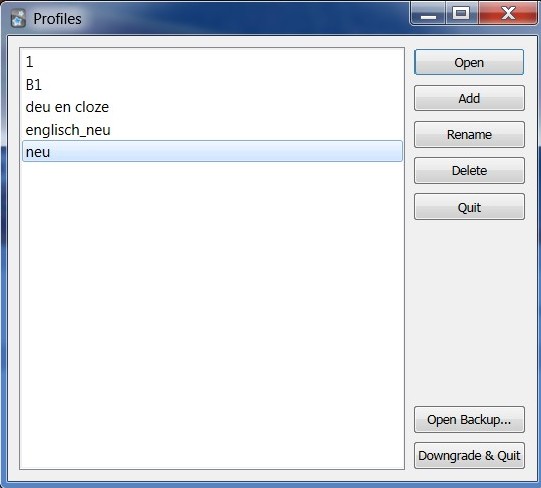Select the B1 profile
The width and height of the screenshot is (541, 488).
212,85
